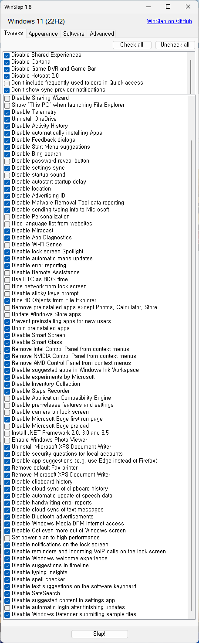Minimize the WinSlap window
Screen dimensions: 199x644
148,7
